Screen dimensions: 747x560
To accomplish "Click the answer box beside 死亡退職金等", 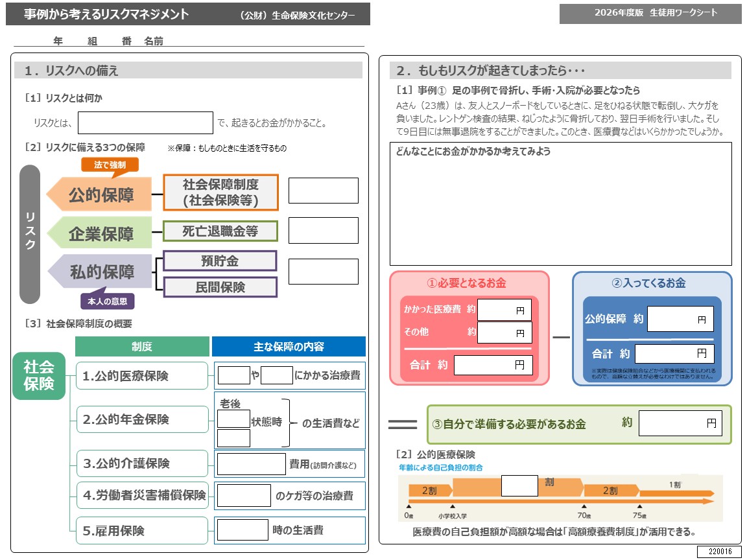I will [323, 230].
